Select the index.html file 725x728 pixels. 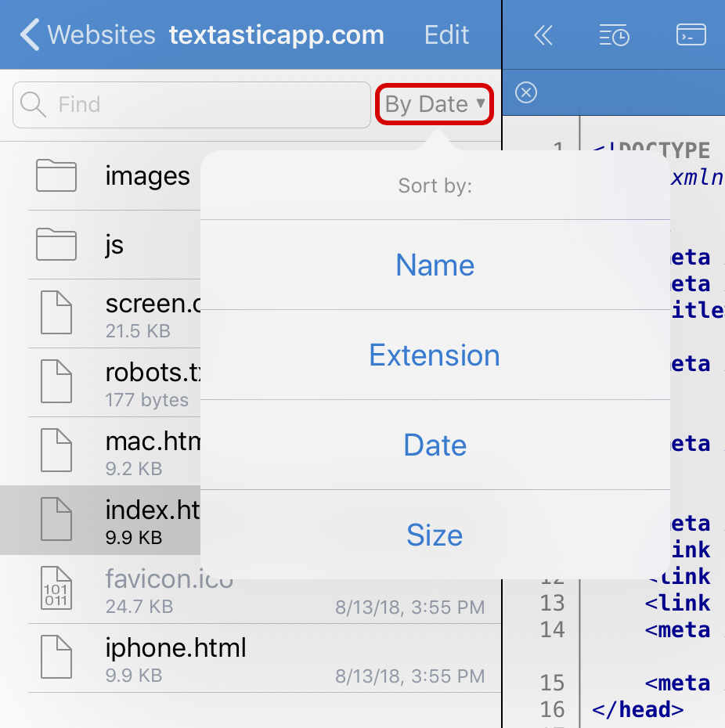[100, 520]
